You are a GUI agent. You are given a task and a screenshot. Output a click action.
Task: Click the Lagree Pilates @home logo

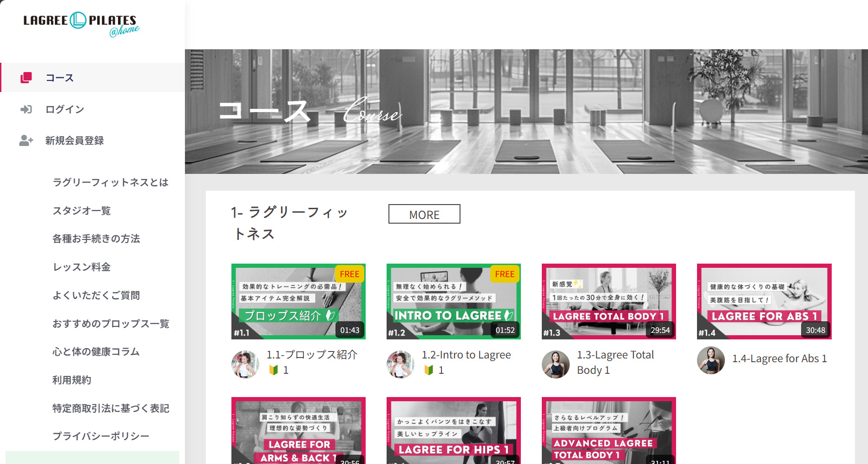pyautogui.click(x=81, y=24)
